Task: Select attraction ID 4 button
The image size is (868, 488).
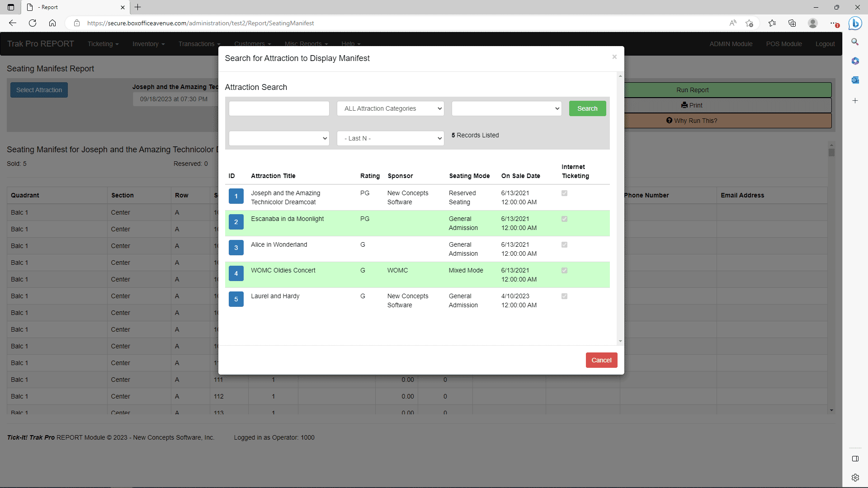Action: [236, 273]
